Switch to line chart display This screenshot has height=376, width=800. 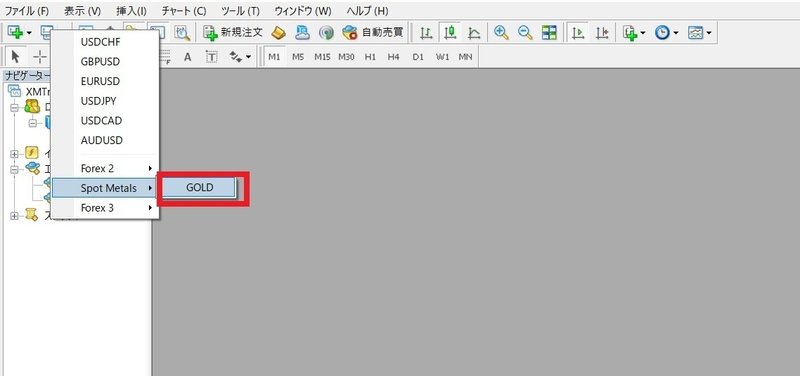[474, 33]
